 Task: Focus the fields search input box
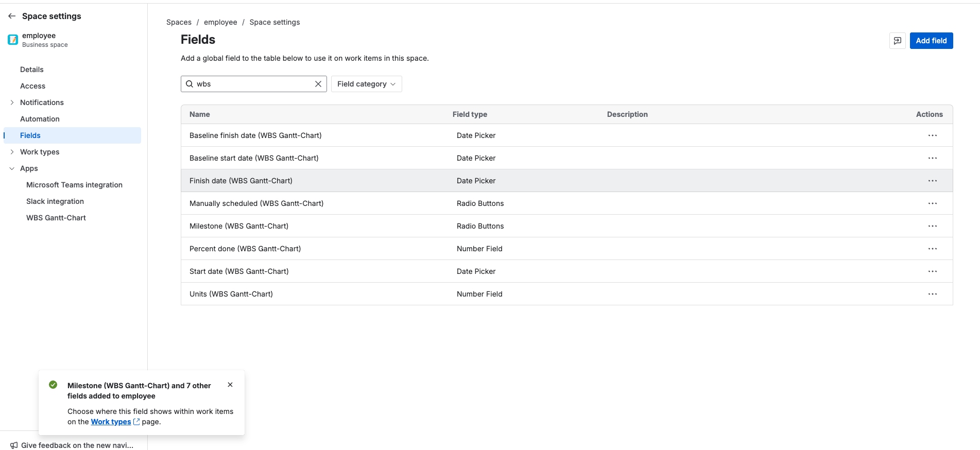pos(253,84)
